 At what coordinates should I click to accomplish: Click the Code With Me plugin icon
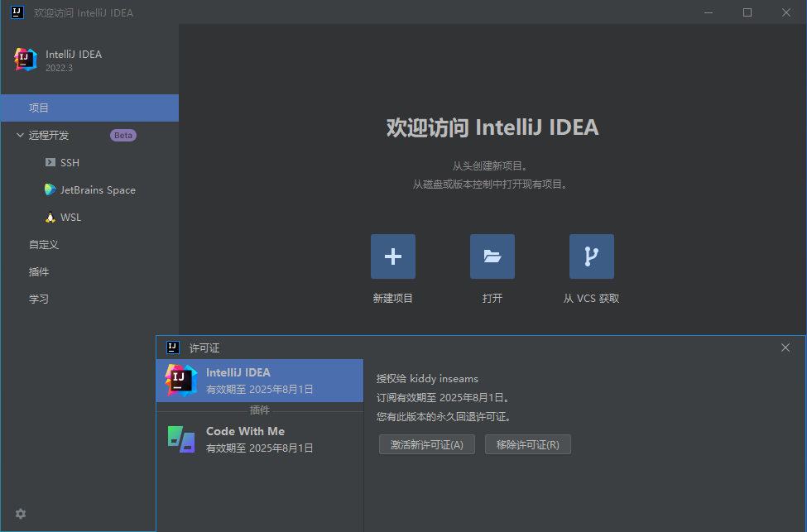[x=181, y=439]
